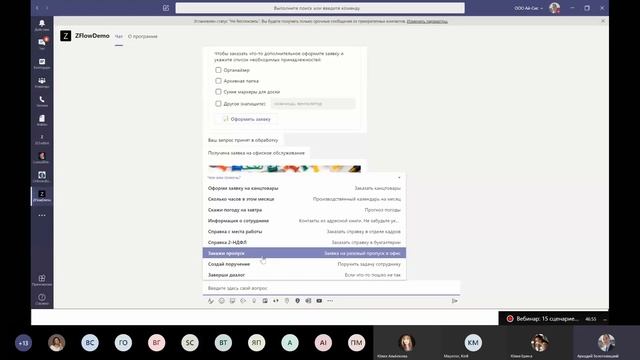Open the ООО Ай-Сис organization dropdown
This screenshot has height=360, width=640.
(x=529, y=8)
